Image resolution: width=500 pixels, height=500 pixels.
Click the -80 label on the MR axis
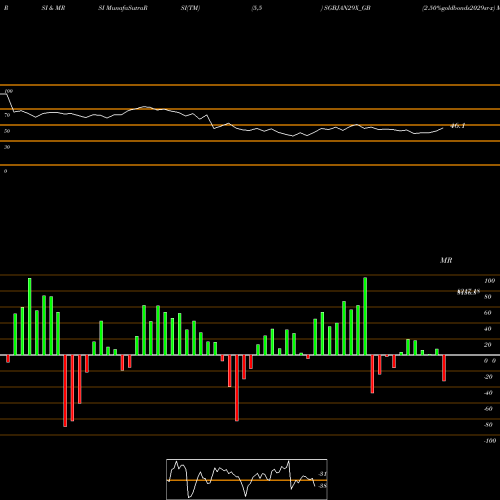(x=488, y=425)
